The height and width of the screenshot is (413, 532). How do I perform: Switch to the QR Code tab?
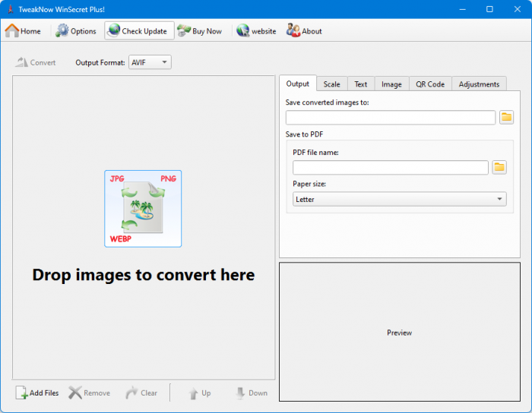[x=430, y=84]
